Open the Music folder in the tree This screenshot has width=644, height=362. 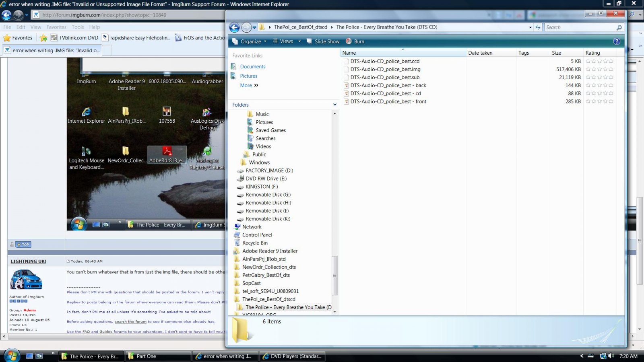tap(262, 114)
